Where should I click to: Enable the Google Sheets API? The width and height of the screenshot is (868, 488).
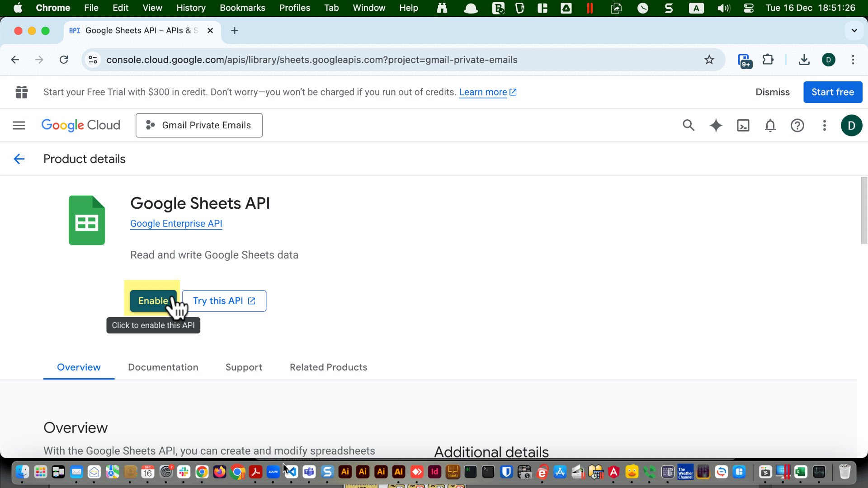(153, 301)
